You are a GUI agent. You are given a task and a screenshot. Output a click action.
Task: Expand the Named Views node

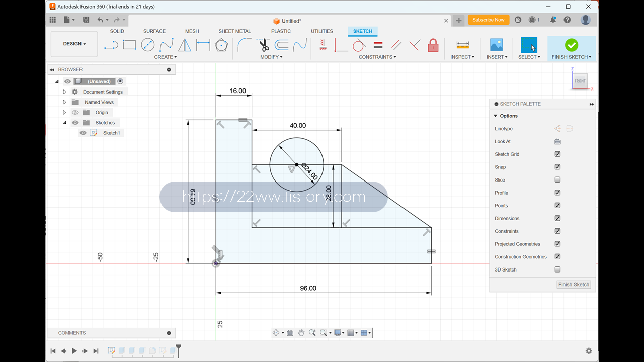64,102
